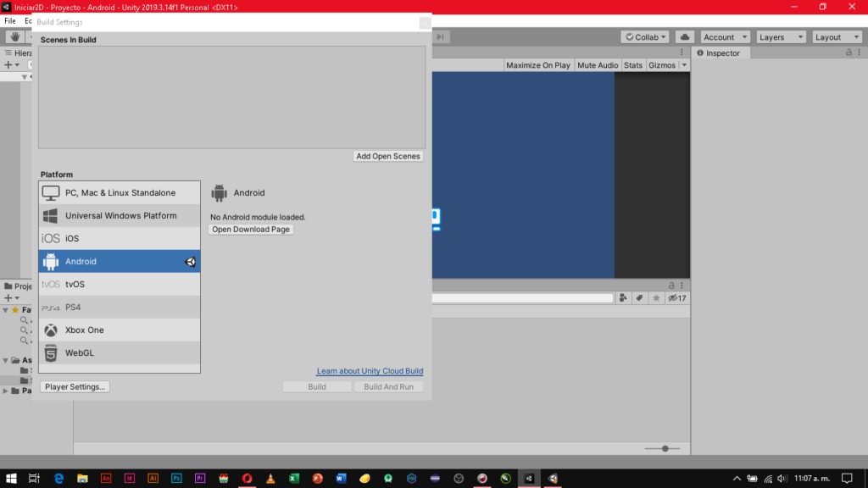Open the Layout dropdown
This screenshot has height=488, width=868.
tap(837, 37)
